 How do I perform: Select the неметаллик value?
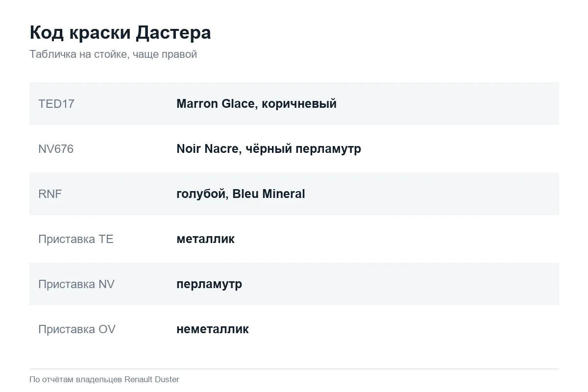[213, 329]
